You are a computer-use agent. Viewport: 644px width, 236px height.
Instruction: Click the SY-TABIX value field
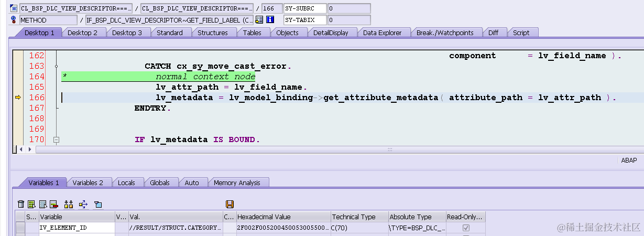pos(349,20)
